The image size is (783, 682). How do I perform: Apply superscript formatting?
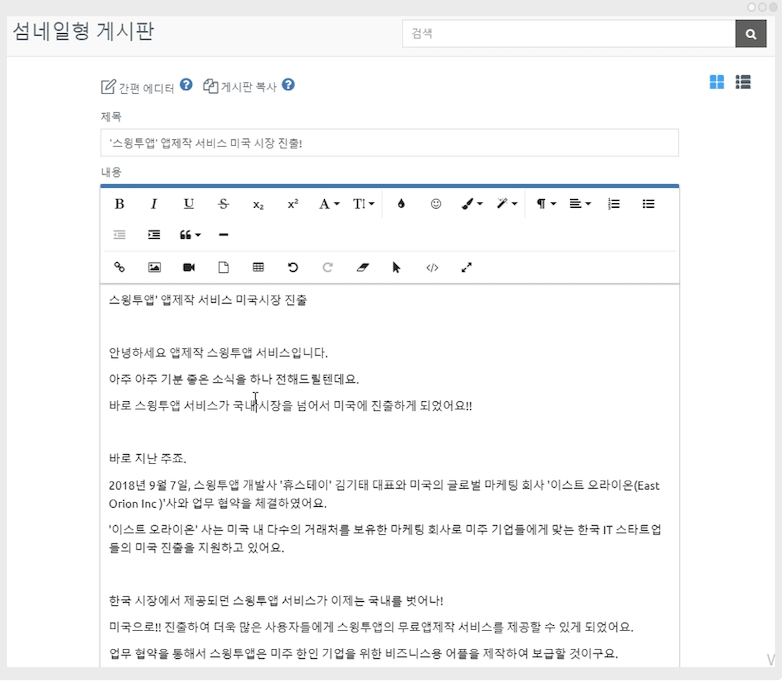click(293, 204)
